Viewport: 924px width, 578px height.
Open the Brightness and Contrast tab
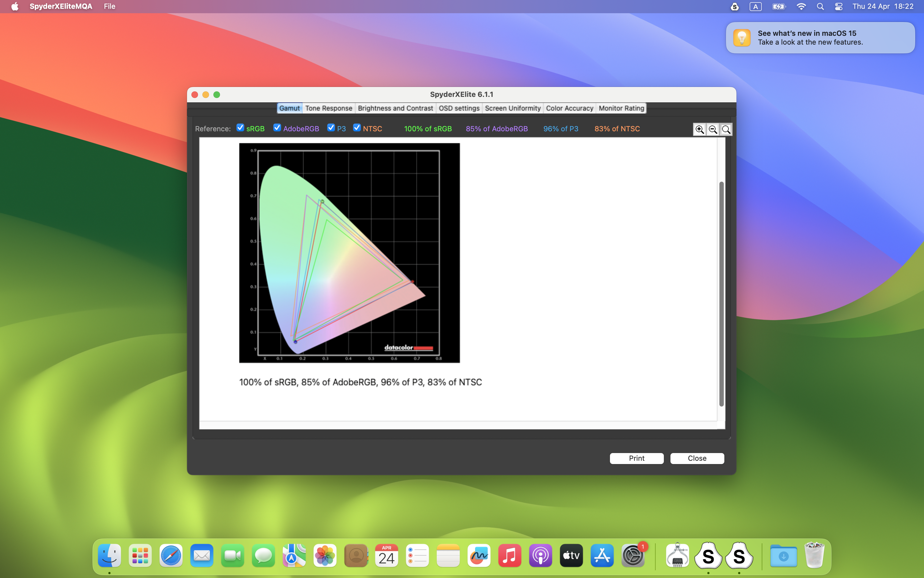[x=395, y=108]
